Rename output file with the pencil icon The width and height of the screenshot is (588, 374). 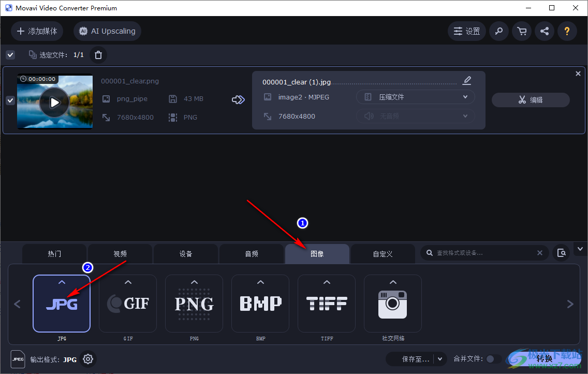[x=467, y=81]
